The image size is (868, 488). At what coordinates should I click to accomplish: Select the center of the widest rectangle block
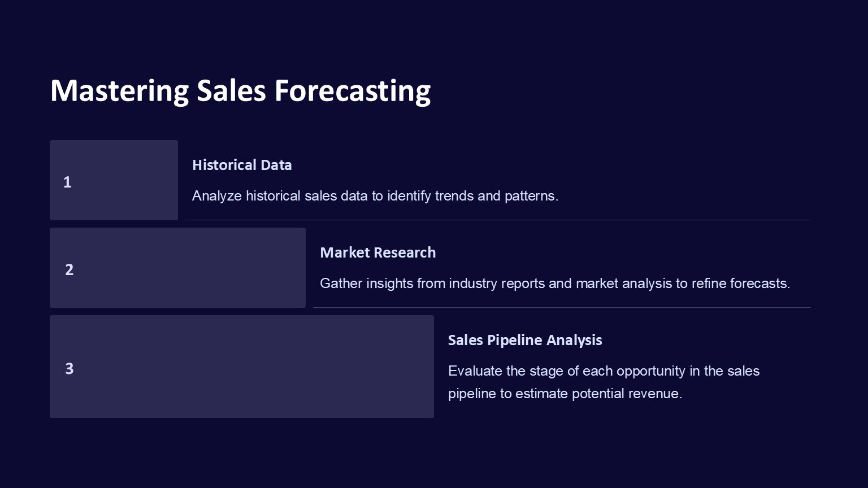[x=241, y=367]
